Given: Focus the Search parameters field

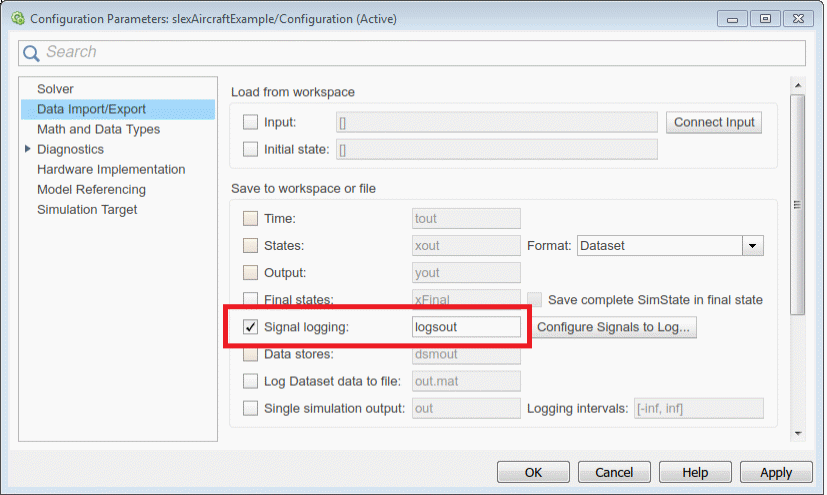Looking at the screenshot, I should pos(412,53).
